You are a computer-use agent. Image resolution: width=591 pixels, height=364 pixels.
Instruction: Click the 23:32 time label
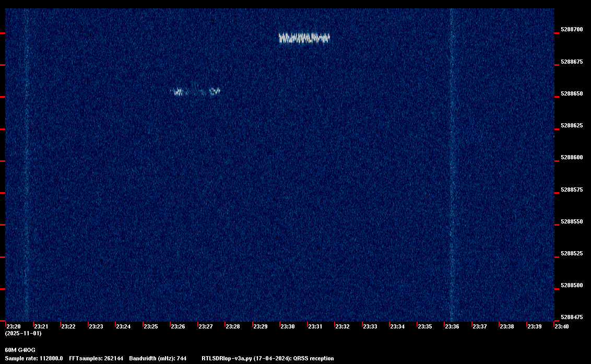click(342, 326)
